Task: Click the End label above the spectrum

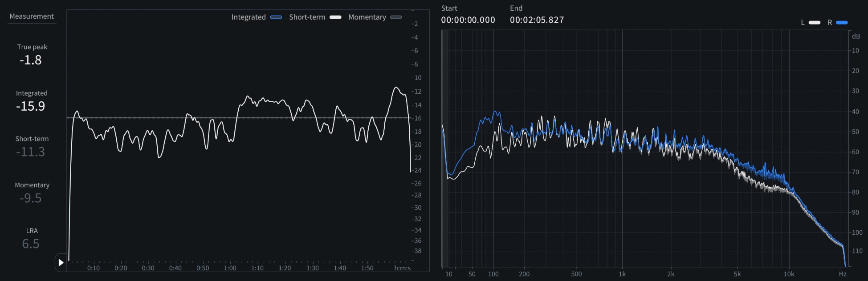Action: (x=516, y=8)
